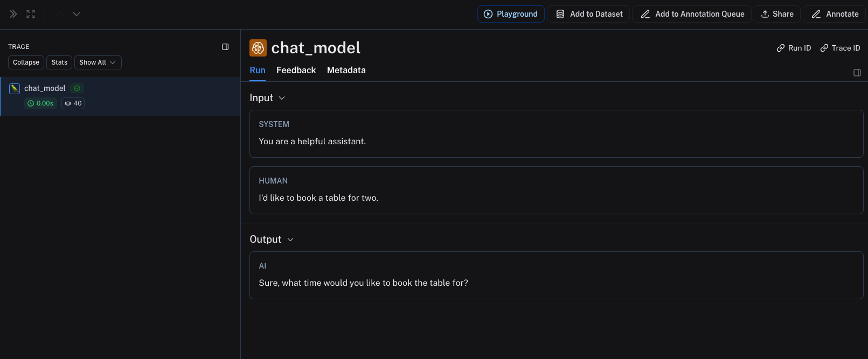Screen dimensions: 868x359
Task: Click the green success status icon
Action: tap(77, 88)
